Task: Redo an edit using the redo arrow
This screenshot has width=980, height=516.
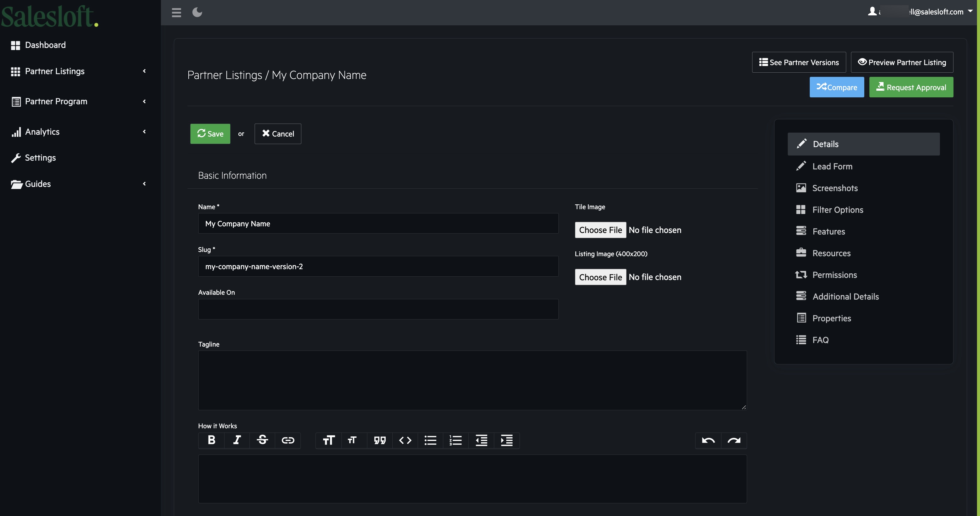Action: click(x=734, y=440)
